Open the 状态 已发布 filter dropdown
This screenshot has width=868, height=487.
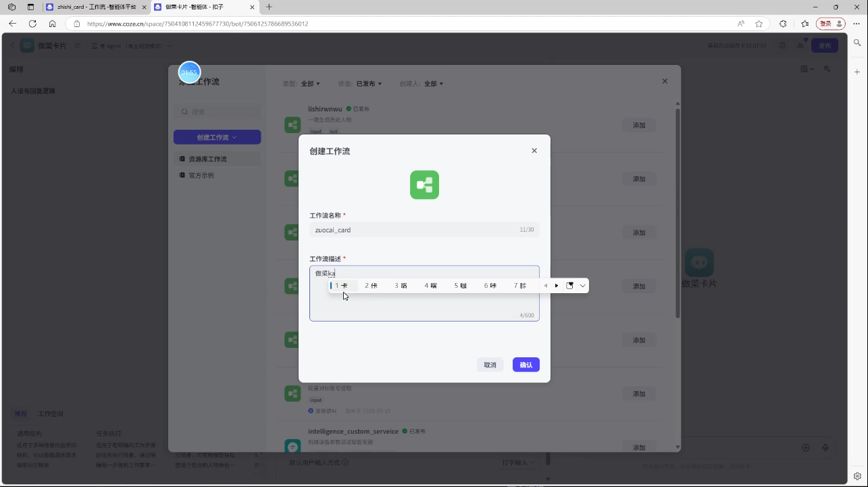369,84
